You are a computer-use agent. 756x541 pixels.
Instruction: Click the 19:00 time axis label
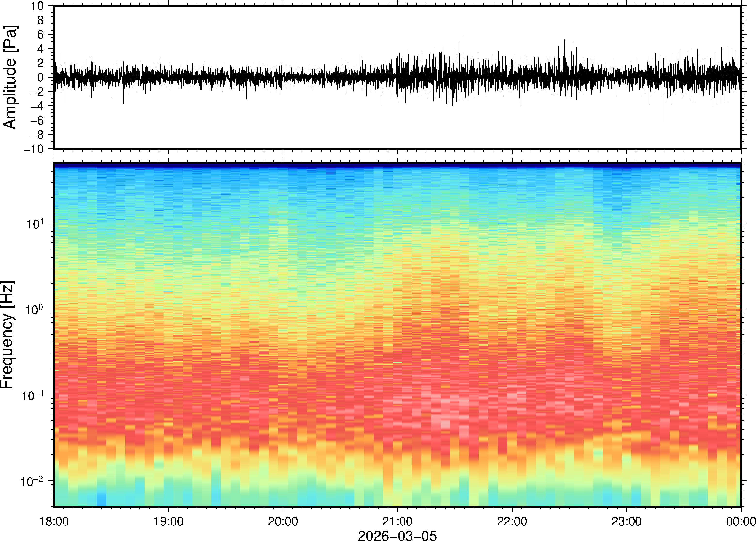tap(168, 521)
